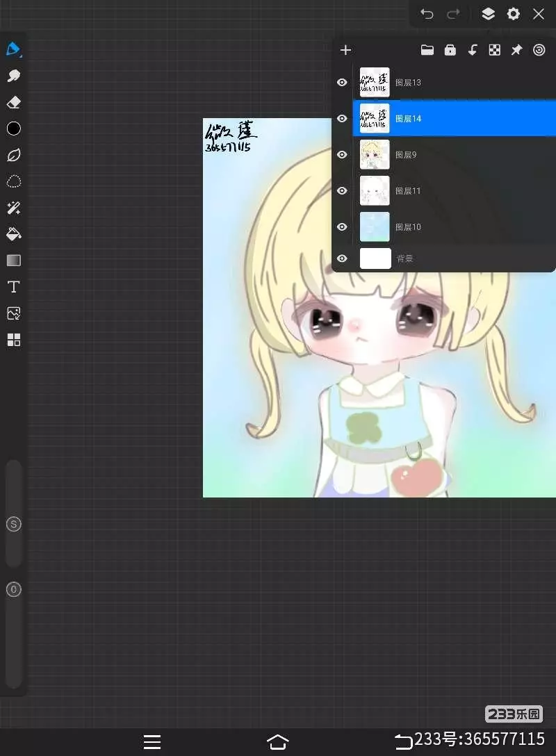Hide the 背景 layer with its eye
The image size is (556, 756).
(x=342, y=258)
